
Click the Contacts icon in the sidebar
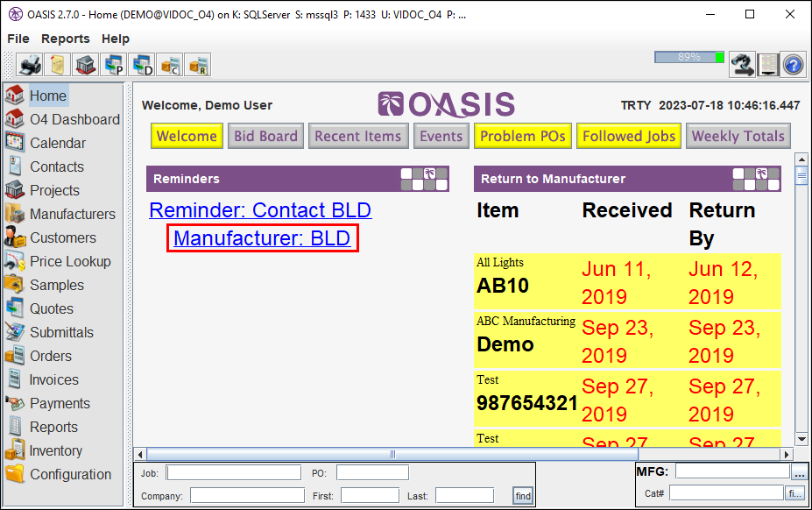[x=15, y=166]
